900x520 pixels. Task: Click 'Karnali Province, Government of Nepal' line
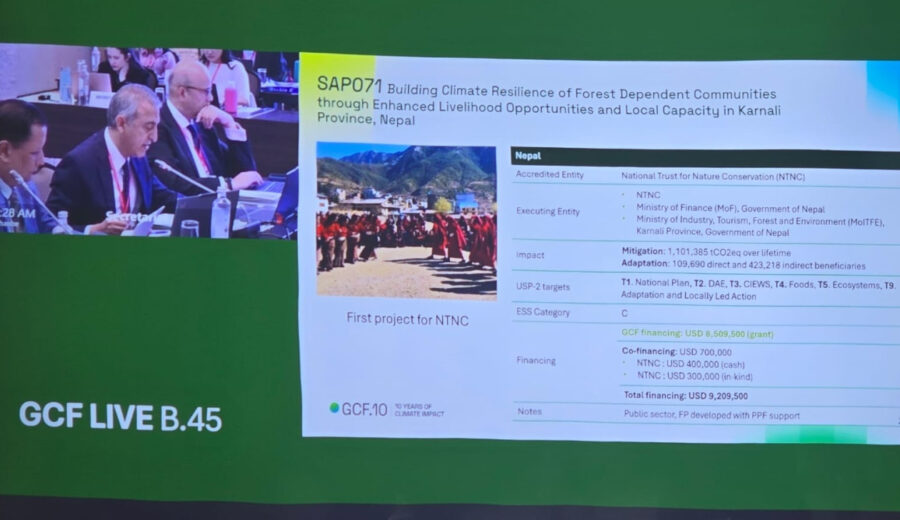[712, 232]
